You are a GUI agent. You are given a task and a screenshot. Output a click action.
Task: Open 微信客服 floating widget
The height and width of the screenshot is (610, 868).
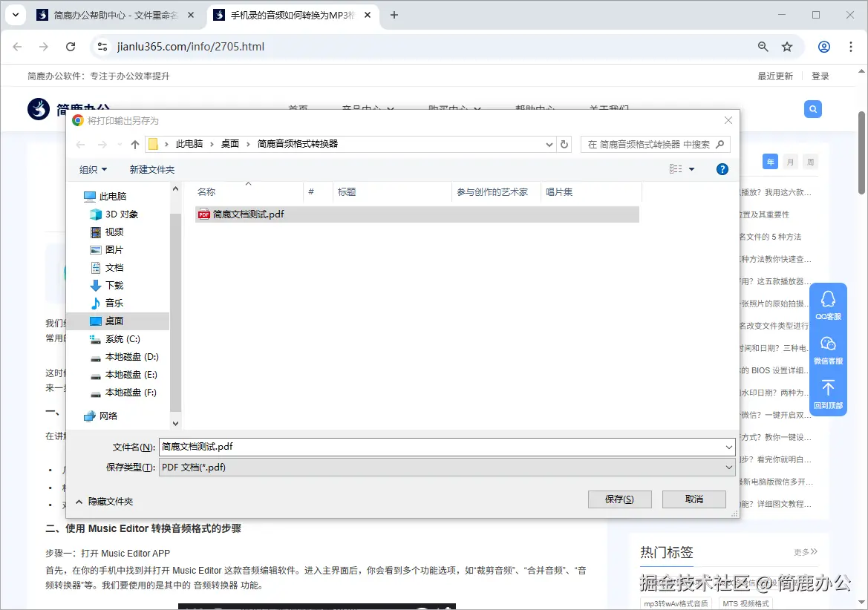pyautogui.click(x=828, y=350)
